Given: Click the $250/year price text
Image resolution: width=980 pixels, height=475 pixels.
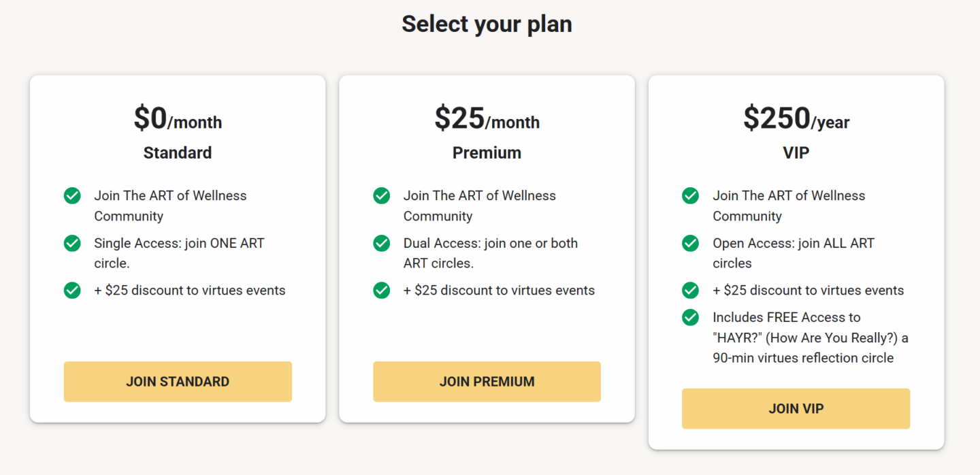Looking at the screenshot, I should pos(796,119).
